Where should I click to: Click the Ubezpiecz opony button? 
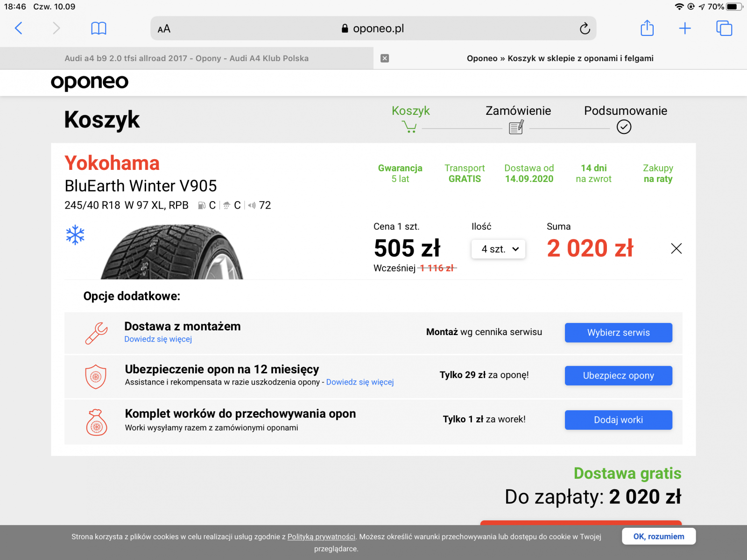click(x=619, y=376)
